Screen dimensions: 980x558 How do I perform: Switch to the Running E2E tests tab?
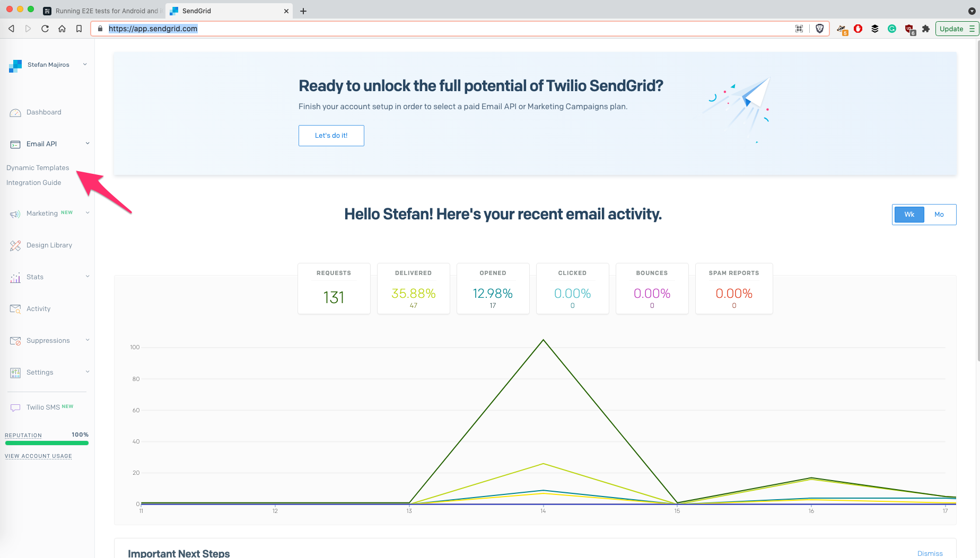(102, 11)
